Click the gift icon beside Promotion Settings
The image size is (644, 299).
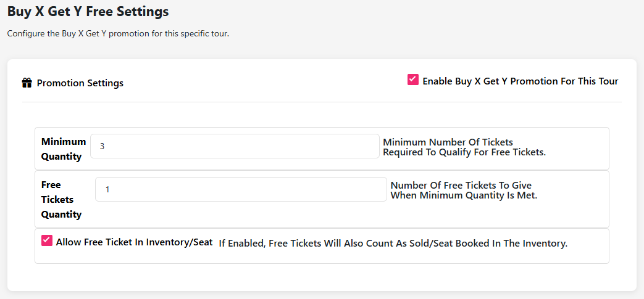tap(27, 83)
